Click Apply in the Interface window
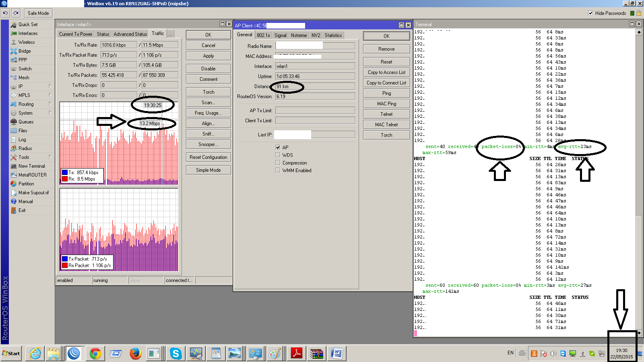This screenshot has width=644, height=362. 208,56
